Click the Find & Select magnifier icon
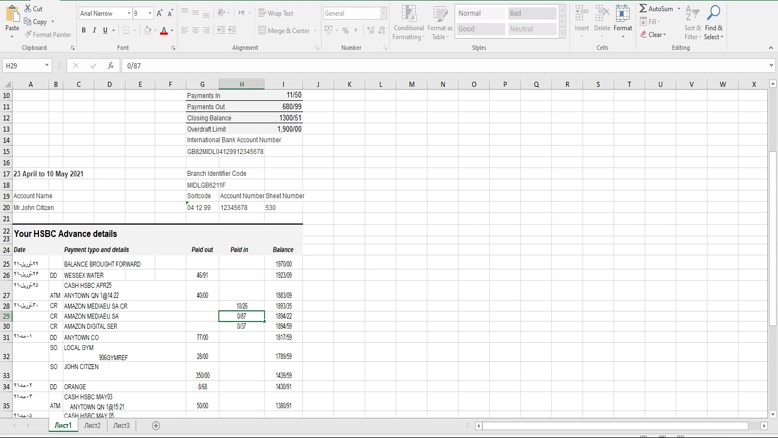Screen dimensions: 778x438 click(x=713, y=13)
